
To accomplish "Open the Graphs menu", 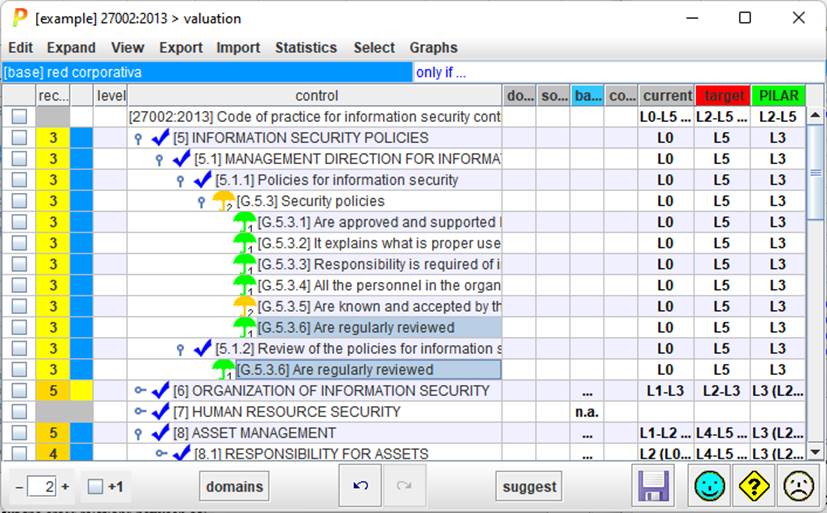I will pos(434,47).
